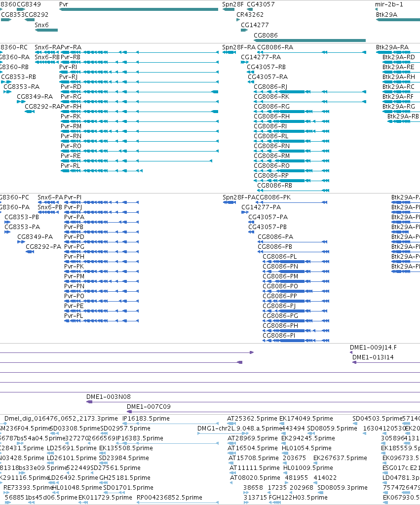Select the Pvr-RL transcript label
Screen dimensions: 420x505
pyautogui.click(x=70, y=166)
